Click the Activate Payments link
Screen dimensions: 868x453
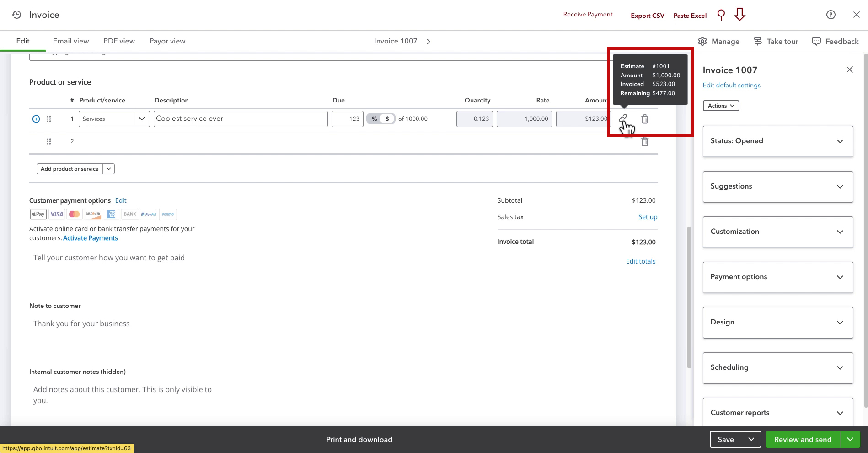click(91, 238)
